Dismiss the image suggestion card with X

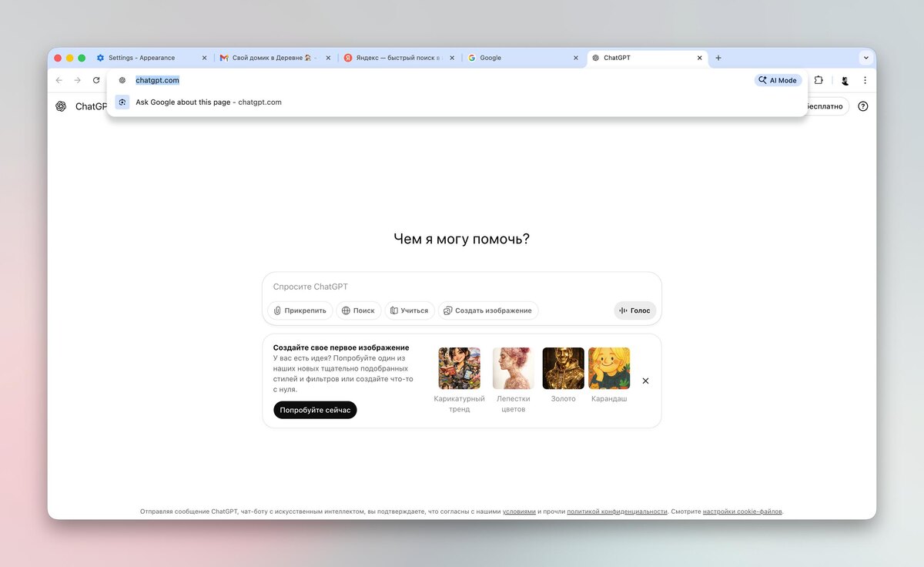click(x=645, y=381)
